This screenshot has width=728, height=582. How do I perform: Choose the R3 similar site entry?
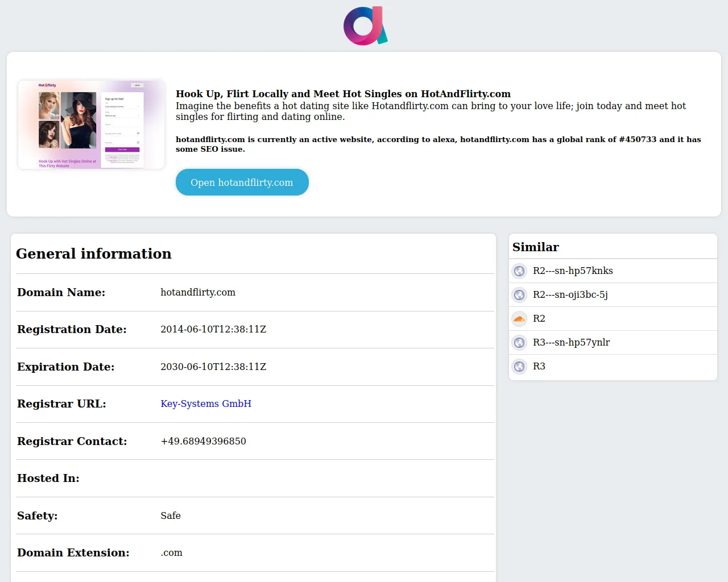click(x=539, y=367)
